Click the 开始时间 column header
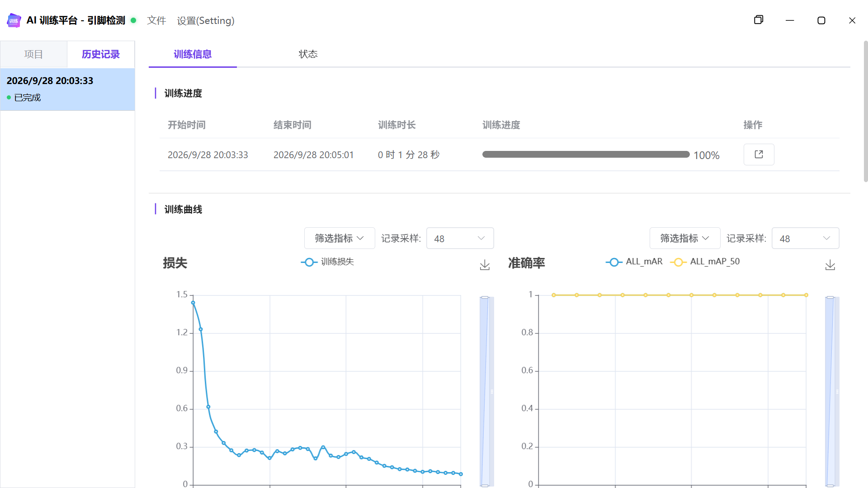The height and width of the screenshot is (488, 868). (x=187, y=125)
